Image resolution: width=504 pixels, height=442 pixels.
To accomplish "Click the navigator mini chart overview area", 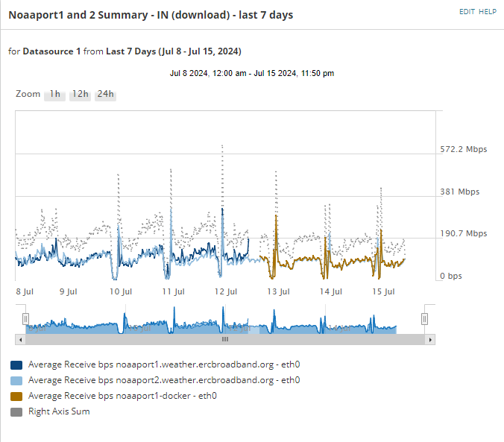I will [x=224, y=323].
